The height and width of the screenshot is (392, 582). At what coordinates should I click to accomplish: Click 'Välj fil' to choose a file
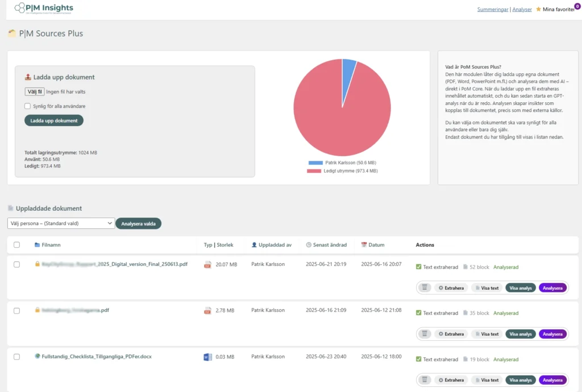(x=34, y=91)
